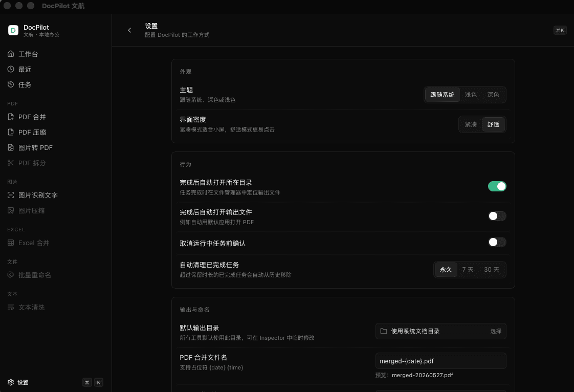Click 选择 to choose output directory
The image size is (574, 392).
coord(496,331)
